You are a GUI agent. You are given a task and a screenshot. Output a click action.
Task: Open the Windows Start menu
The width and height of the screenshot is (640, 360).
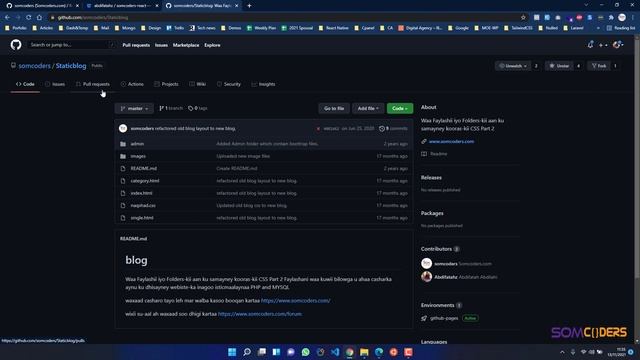(232, 352)
